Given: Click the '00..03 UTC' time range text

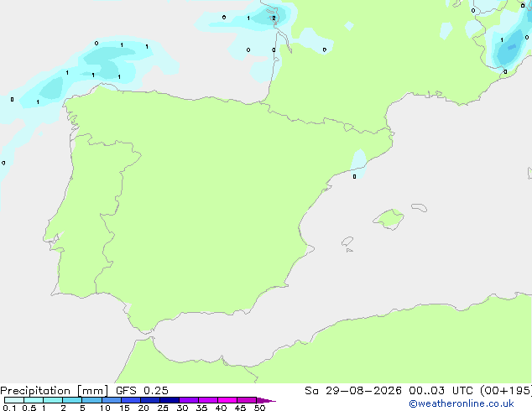Looking at the screenshot, I should [441, 391].
